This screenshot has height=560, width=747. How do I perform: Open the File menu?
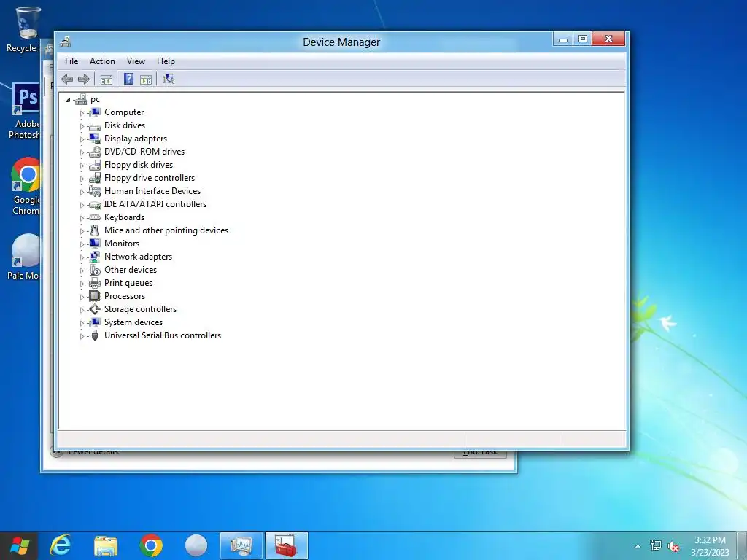[x=71, y=61]
